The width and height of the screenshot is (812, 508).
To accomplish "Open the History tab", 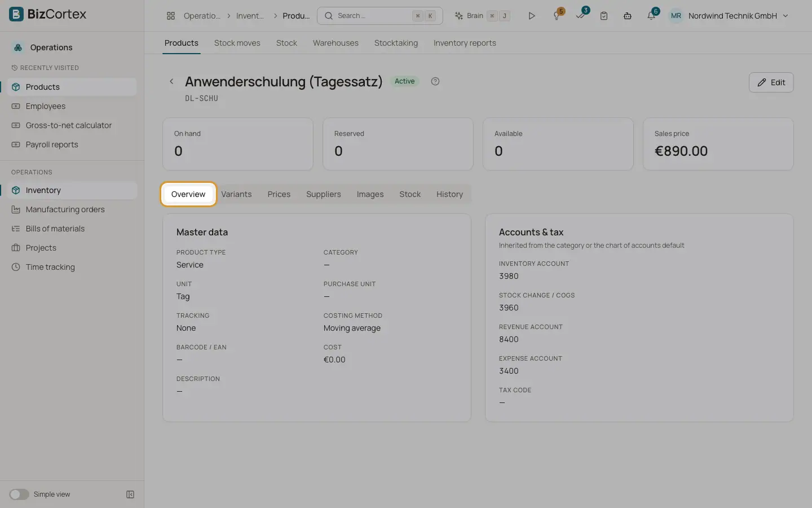I will 449,194.
